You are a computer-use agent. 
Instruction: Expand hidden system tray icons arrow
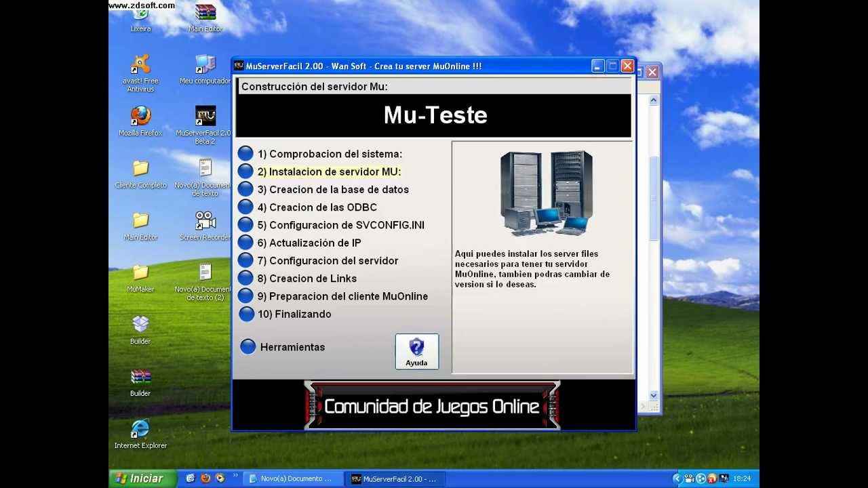point(676,479)
